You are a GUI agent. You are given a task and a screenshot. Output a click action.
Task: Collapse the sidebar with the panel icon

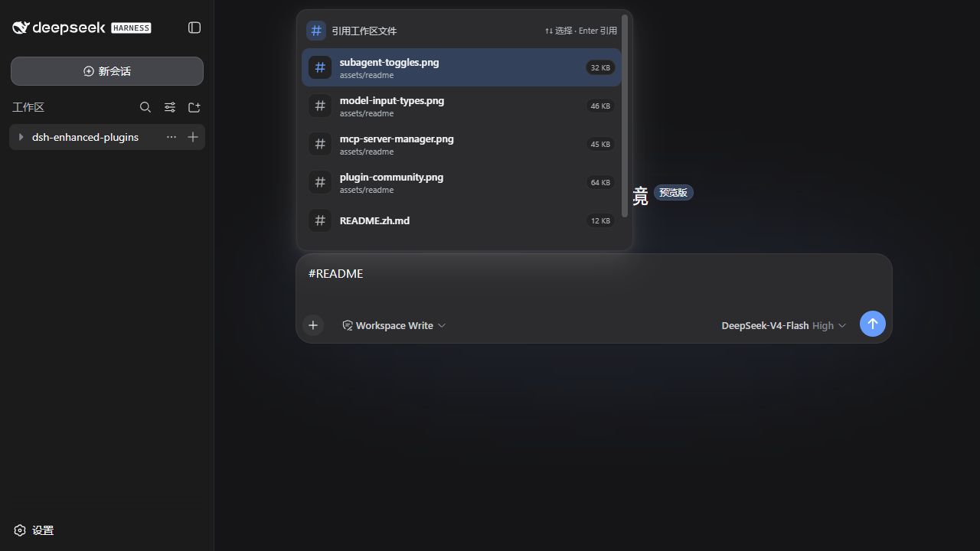[194, 28]
